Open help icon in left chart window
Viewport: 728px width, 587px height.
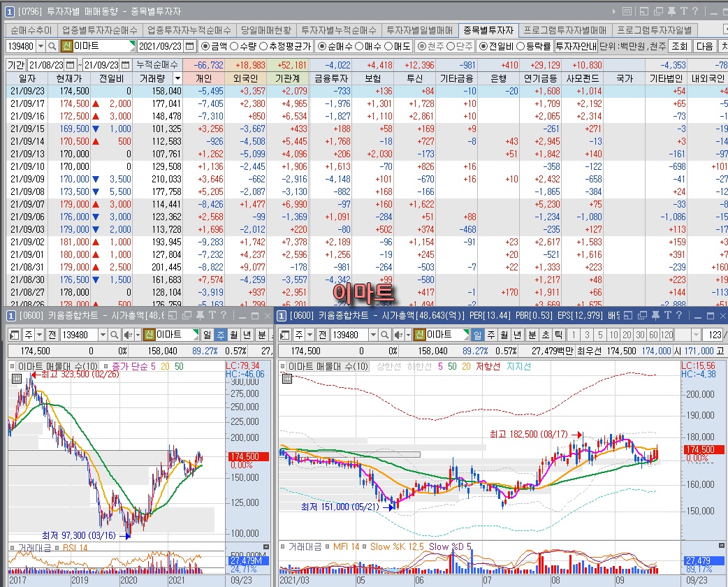[x=224, y=316]
